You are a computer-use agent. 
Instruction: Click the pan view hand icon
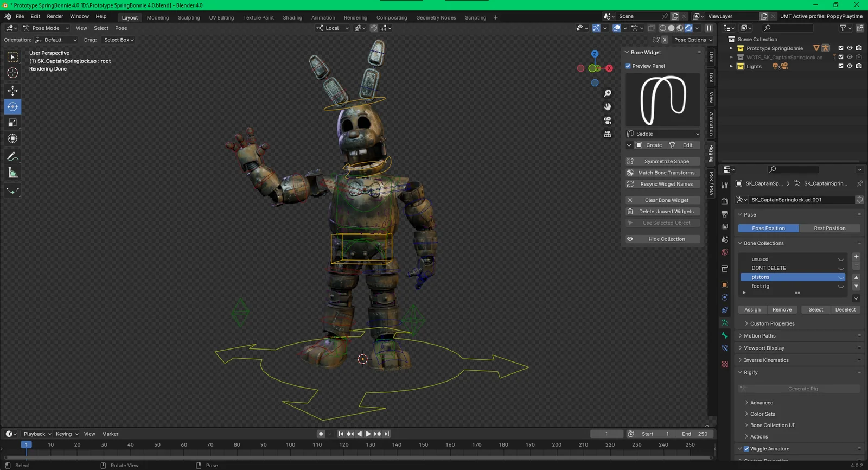coord(608,106)
